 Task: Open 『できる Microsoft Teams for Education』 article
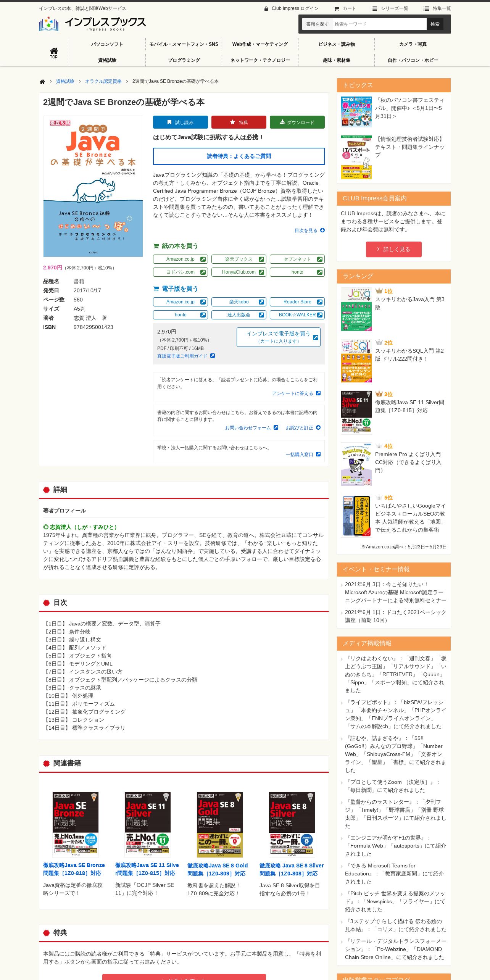(395, 874)
